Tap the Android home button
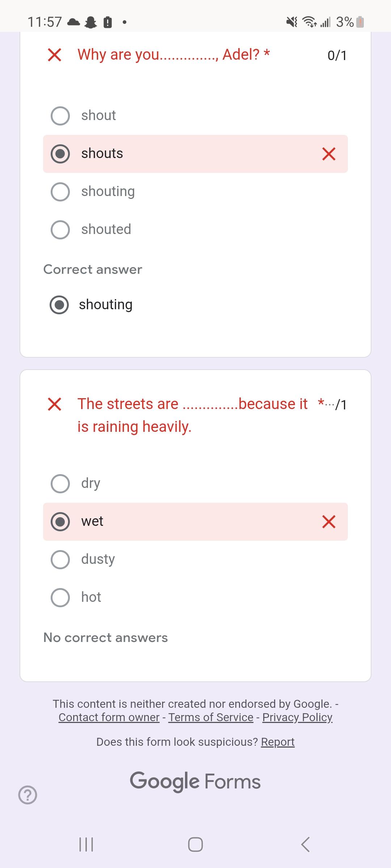391x868 pixels. (x=195, y=844)
